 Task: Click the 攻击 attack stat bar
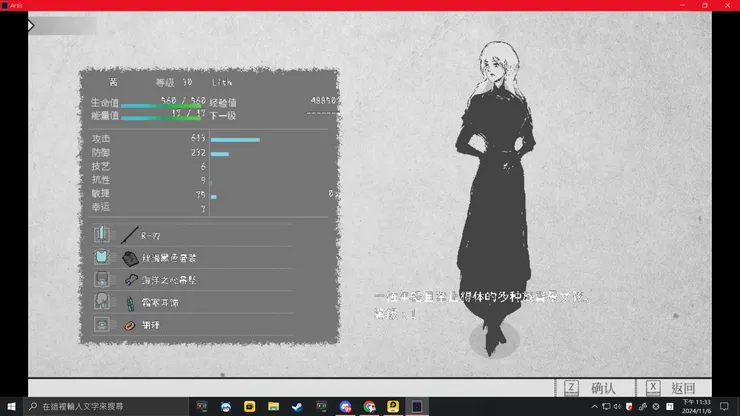tap(235, 140)
